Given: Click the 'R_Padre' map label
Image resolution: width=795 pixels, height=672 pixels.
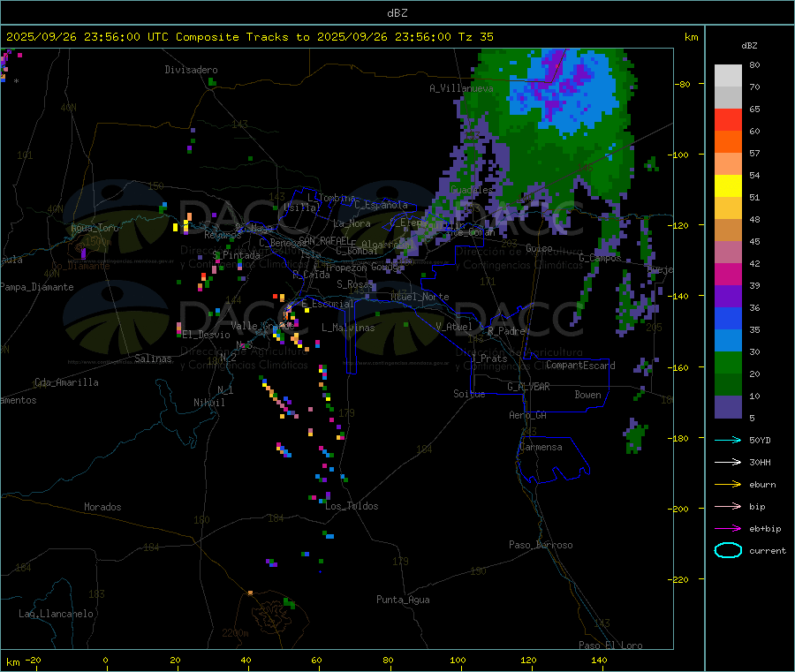Looking at the screenshot, I should 506,331.
